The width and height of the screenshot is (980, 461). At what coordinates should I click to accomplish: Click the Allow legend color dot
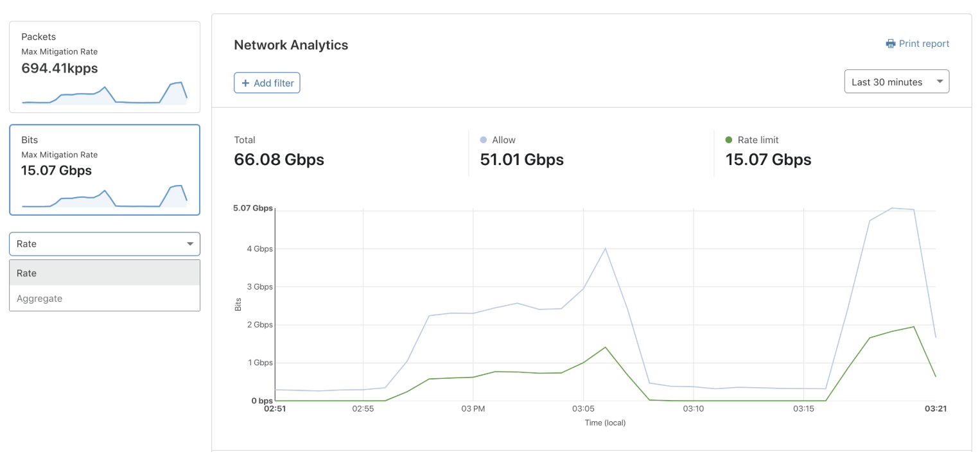(x=484, y=139)
